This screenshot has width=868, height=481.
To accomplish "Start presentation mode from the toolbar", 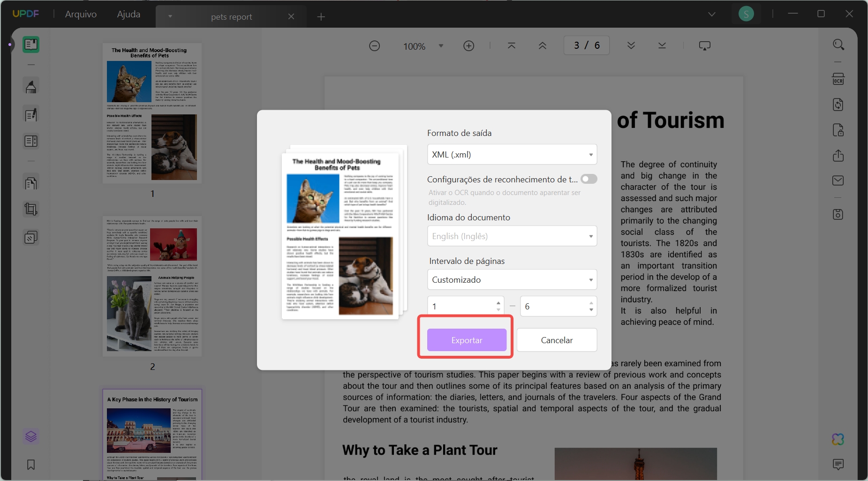I will [705, 45].
